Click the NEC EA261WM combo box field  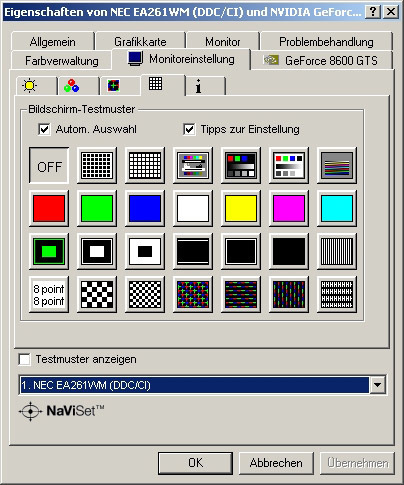pyautogui.click(x=203, y=385)
